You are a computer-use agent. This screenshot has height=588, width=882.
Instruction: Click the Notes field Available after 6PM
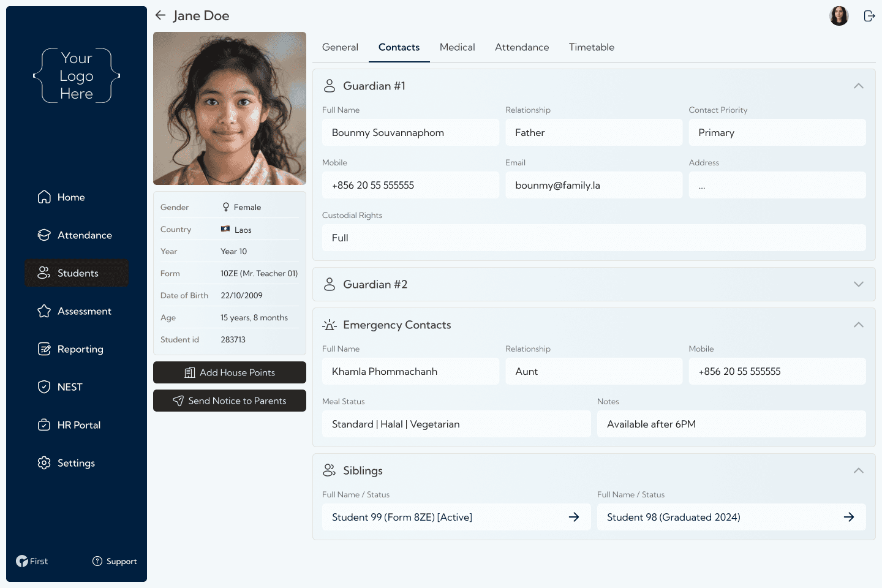tap(731, 424)
